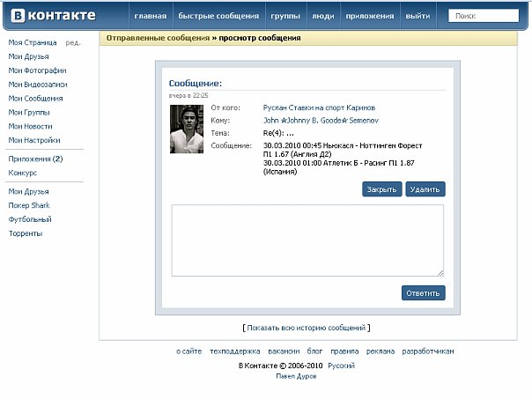The image size is (532, 399).
Task: Click the Ответить reply button
Action: point(423,292)
